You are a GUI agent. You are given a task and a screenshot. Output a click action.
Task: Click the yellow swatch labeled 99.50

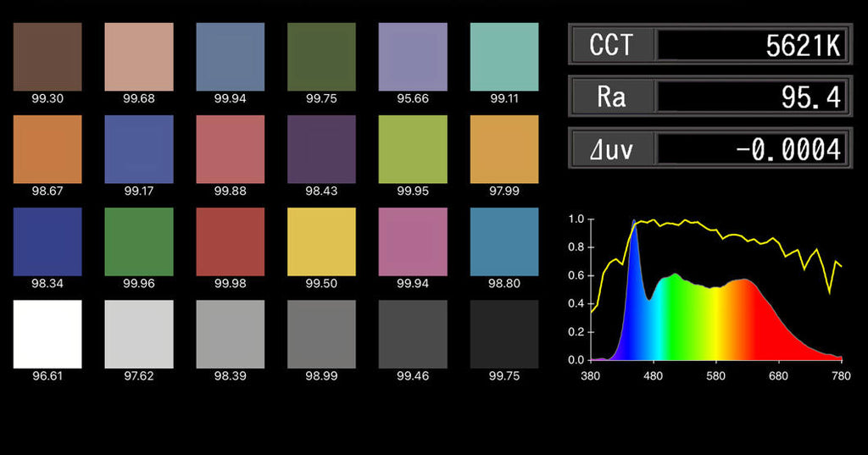[x=321, y=241]
